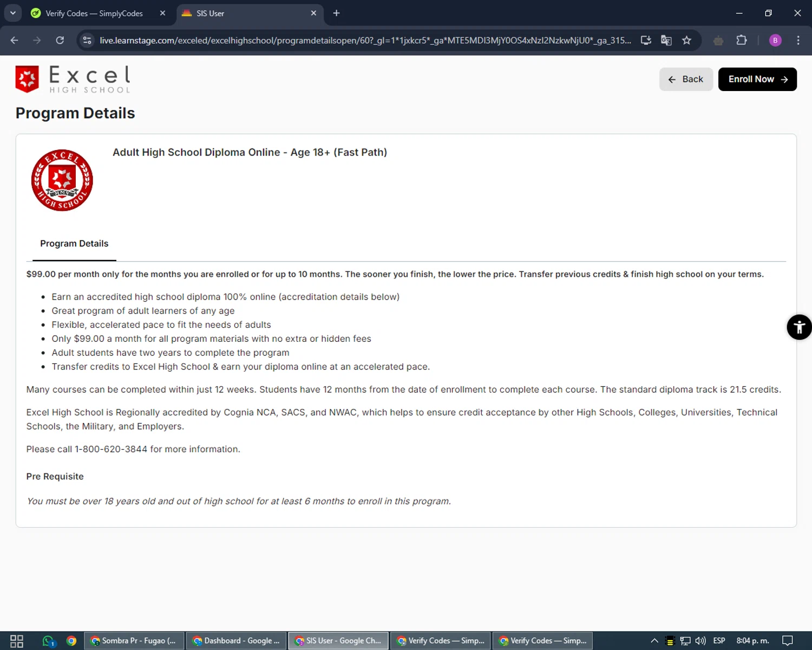Switch to Dashboard - Google taskbar window
The height and width of the screenshot is (650, 812).
pos(236,641)
